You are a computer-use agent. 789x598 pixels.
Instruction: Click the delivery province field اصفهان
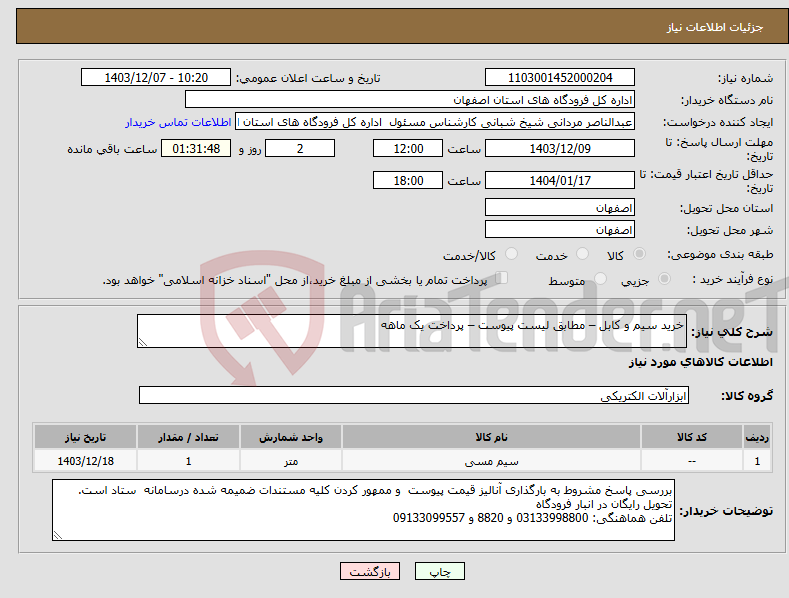pos(560,207)
